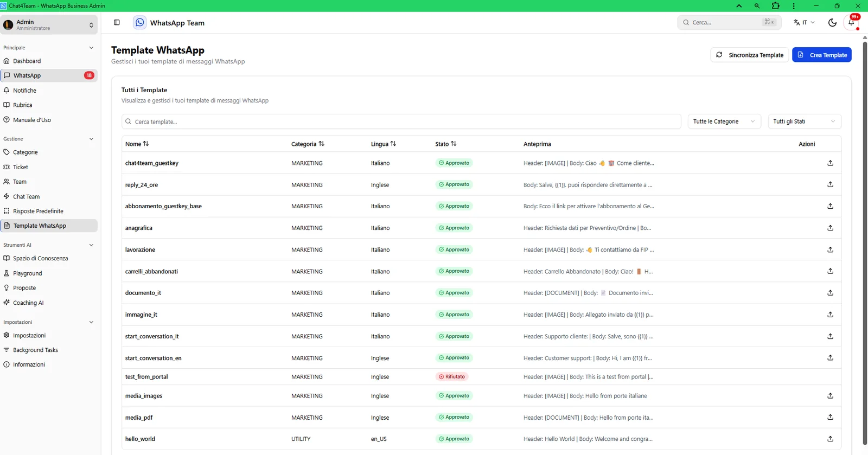Click the WhatsApp Team logo icon
The width and height of the screenshot is (868, 455).
(140, 22)
